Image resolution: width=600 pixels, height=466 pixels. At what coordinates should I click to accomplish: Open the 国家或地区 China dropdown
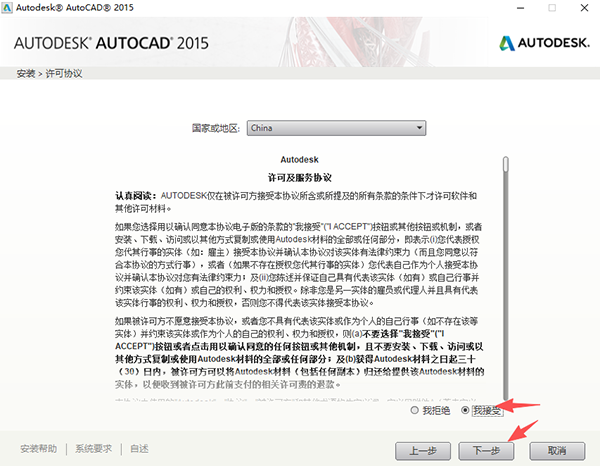336,128
